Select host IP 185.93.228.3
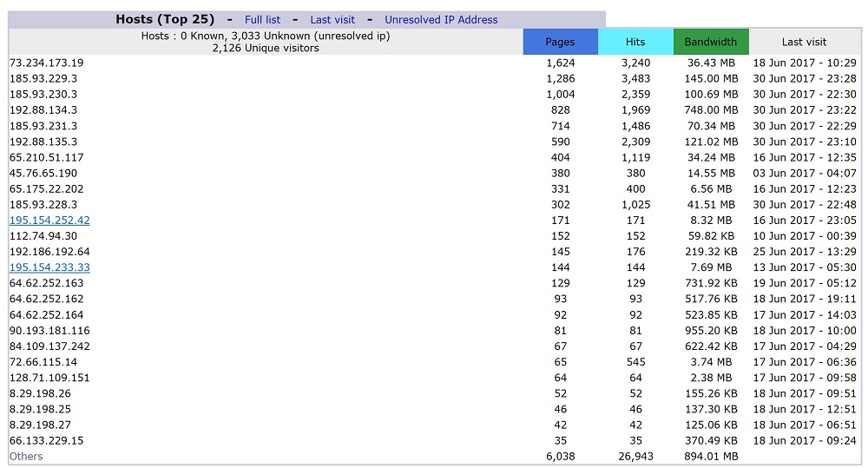Screen dimensions: 868x468 click(x=43, y=205)
